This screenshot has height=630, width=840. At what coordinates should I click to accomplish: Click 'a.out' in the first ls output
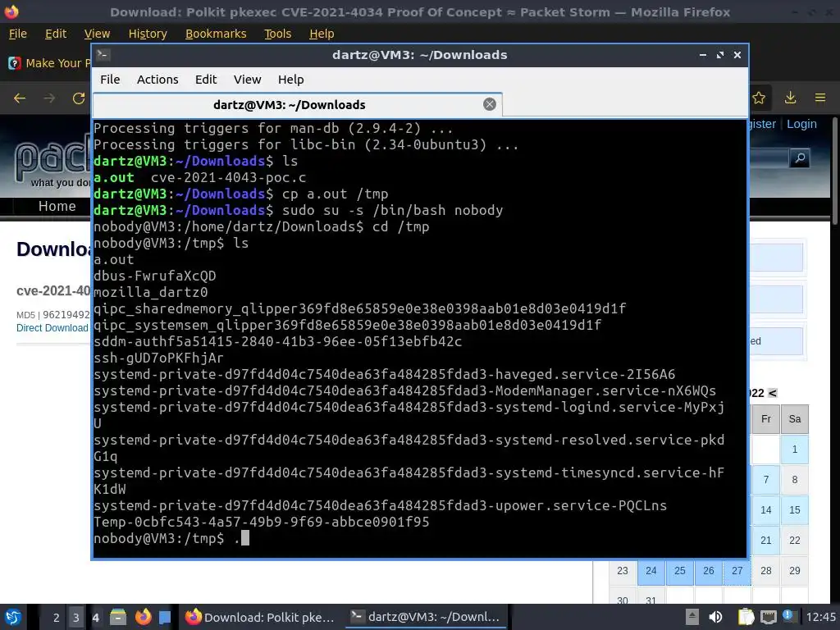pos(113,177)
